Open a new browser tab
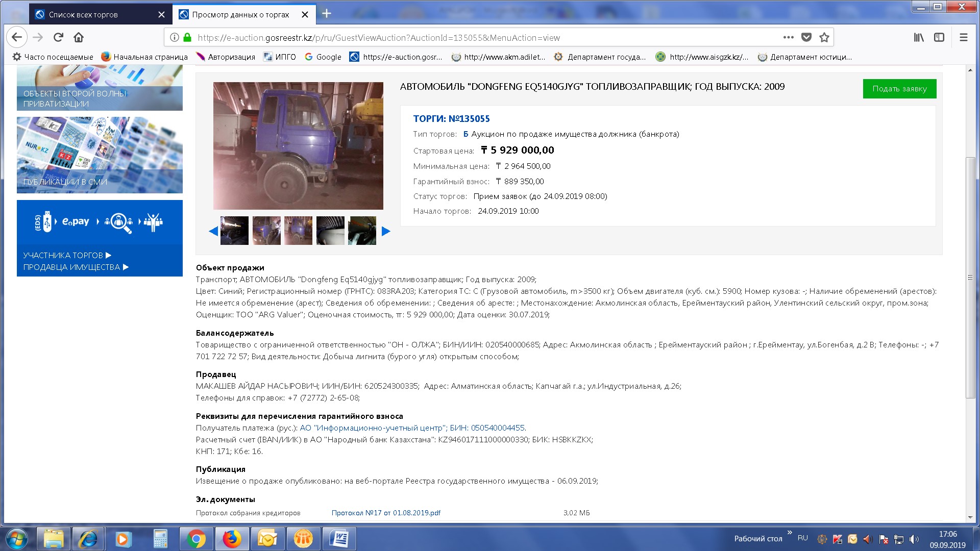The image size is (980, 551). point(327,14)
